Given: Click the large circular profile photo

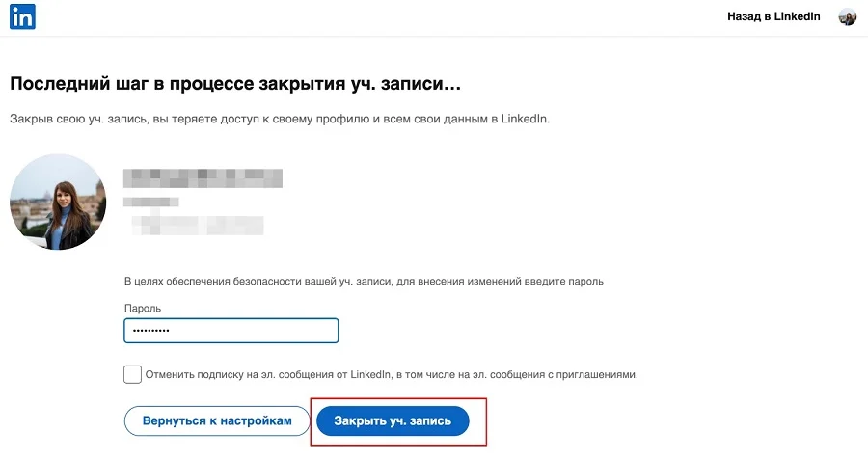Looking at the screenshot, I should pyautogui.click(x=58, y=203).
